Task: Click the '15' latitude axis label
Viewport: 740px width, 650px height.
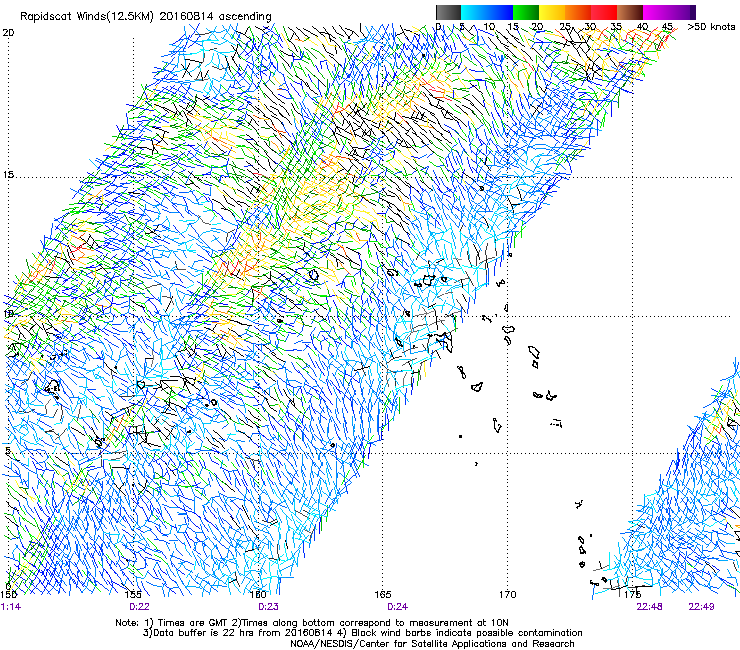Action: (8, 175)
